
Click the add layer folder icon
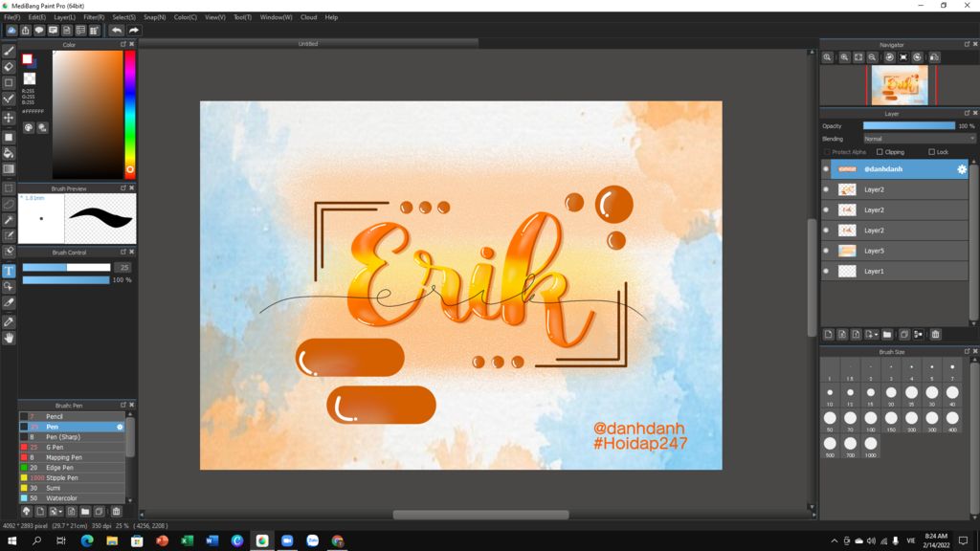pos(887,335)
